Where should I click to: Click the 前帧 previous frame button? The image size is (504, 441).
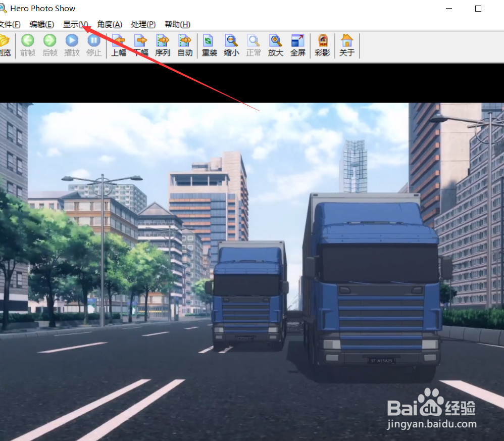(28, 45)
